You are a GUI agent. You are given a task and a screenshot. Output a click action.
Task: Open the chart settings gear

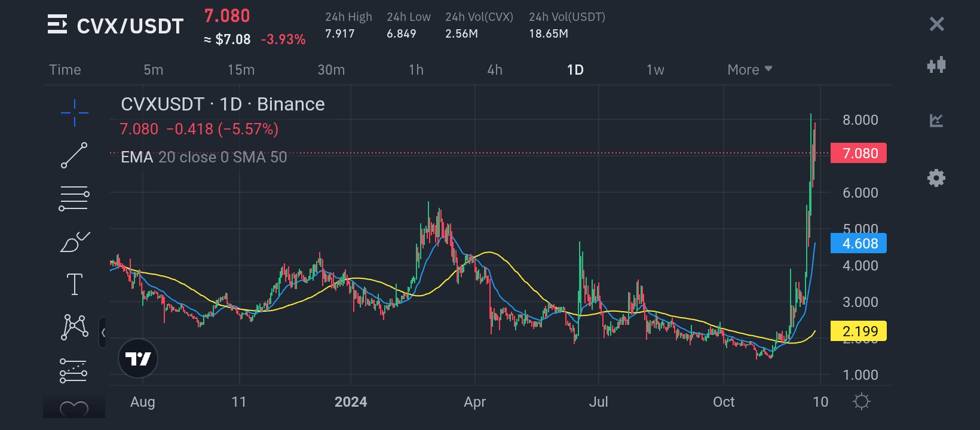pos(936,178)
